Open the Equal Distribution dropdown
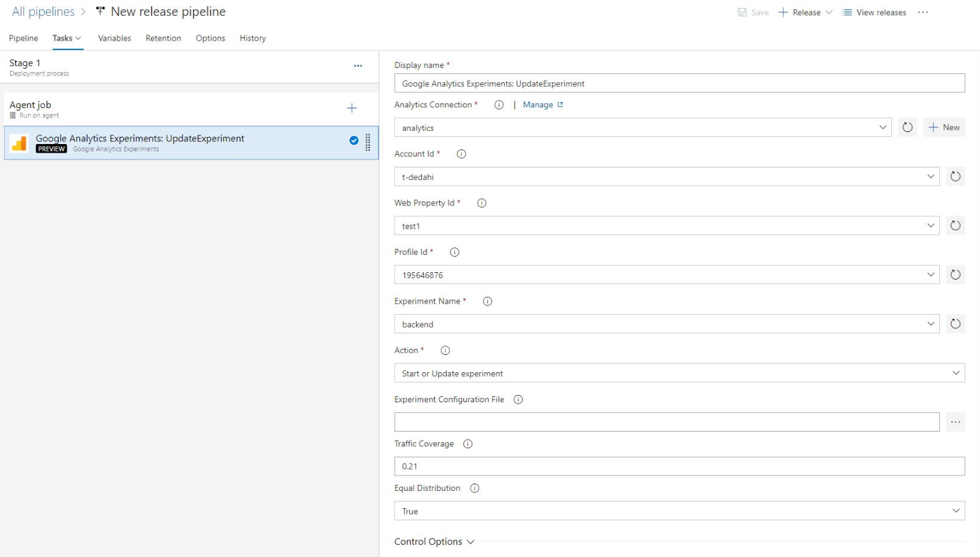980x557 pixels. tap(957, 510)
